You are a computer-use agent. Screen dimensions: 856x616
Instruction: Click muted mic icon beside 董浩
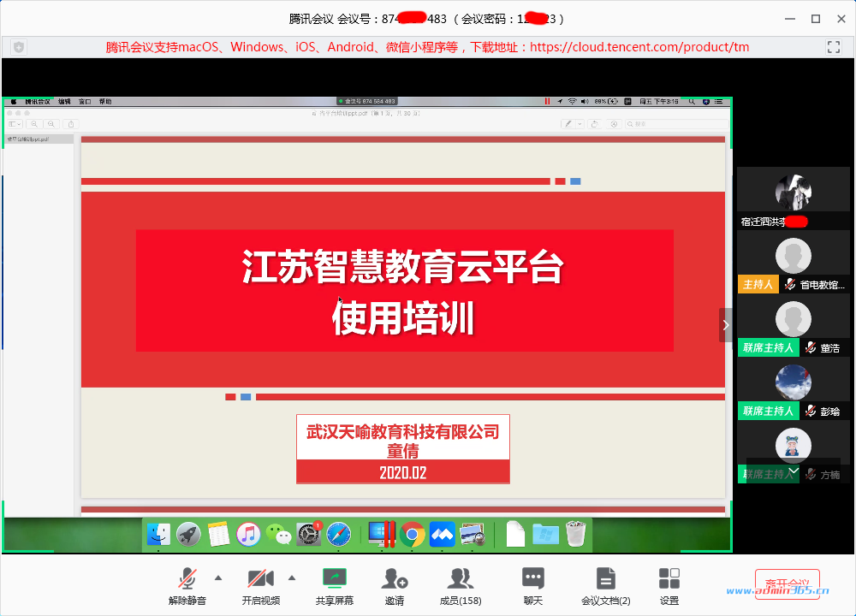coord(811,347)
